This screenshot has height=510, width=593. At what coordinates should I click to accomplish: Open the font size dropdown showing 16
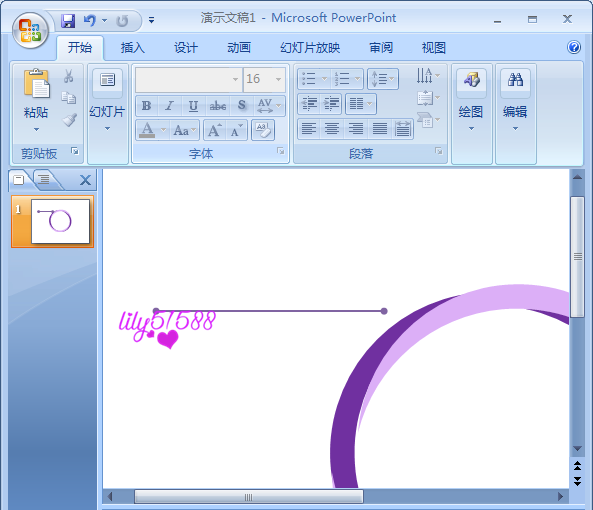pos(279,79)
